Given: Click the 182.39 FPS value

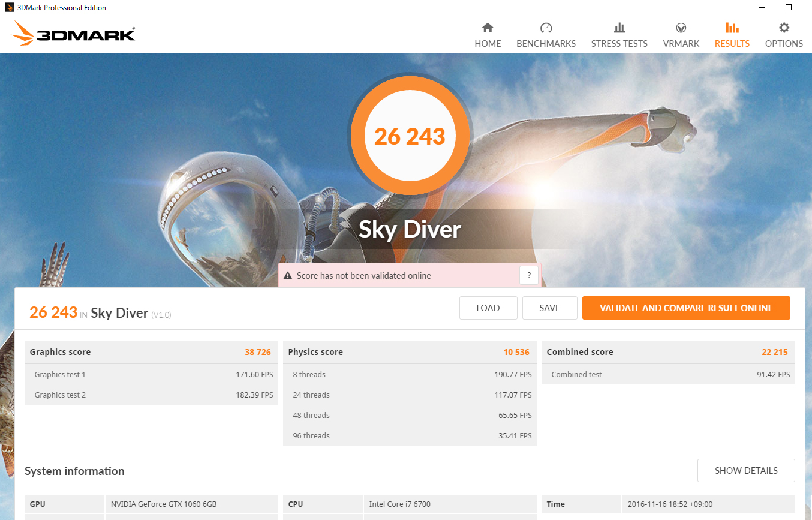Looking at the screenshot, I should coord(254,395).
